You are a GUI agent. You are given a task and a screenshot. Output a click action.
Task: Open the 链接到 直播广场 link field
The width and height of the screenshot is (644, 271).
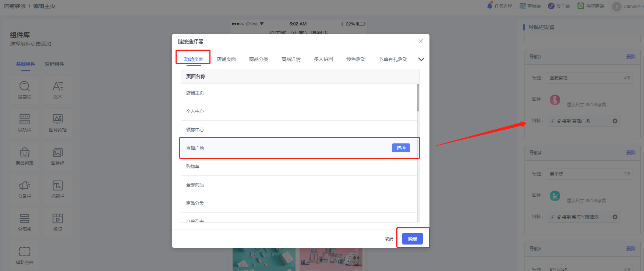point(584,121)
